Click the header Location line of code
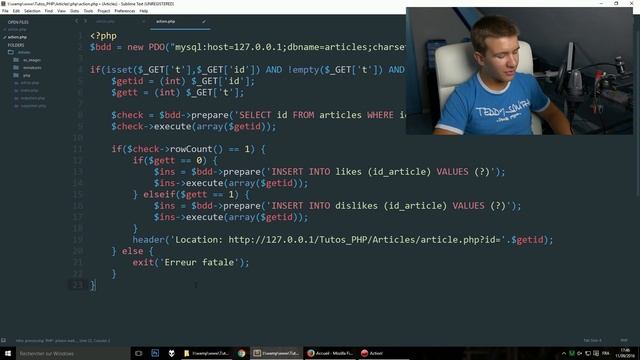Viewport: 640px width, 360px height. (x=342, y=240)
